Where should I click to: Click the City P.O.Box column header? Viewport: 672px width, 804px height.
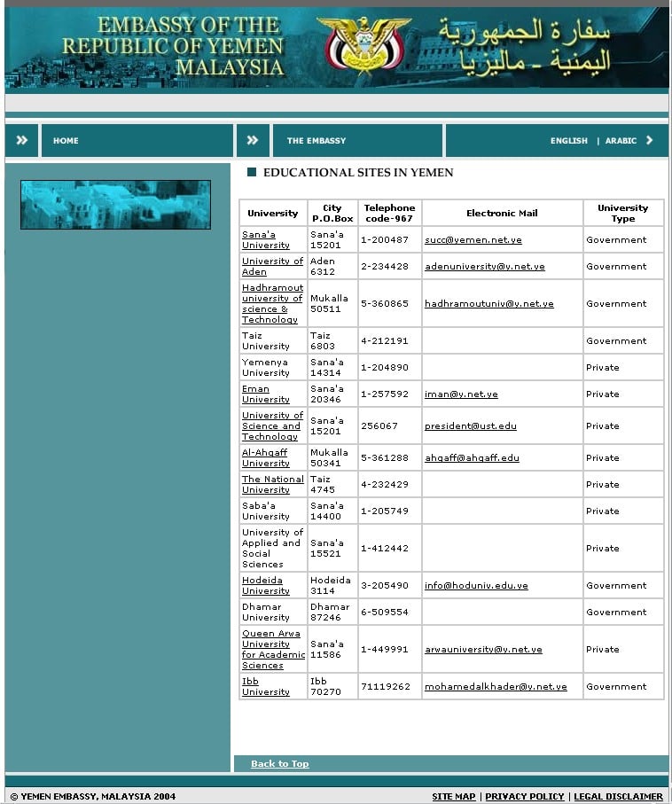(x=332, y=214)
